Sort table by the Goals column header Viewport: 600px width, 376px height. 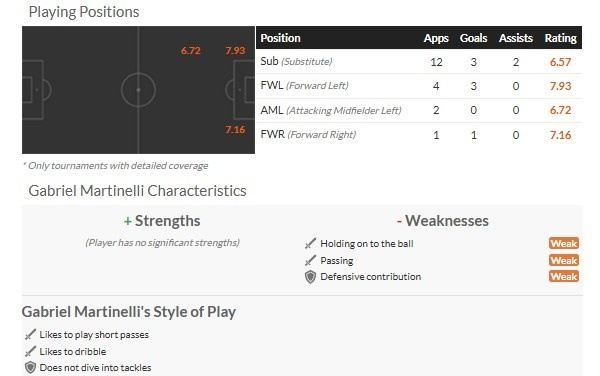[473, 38]
